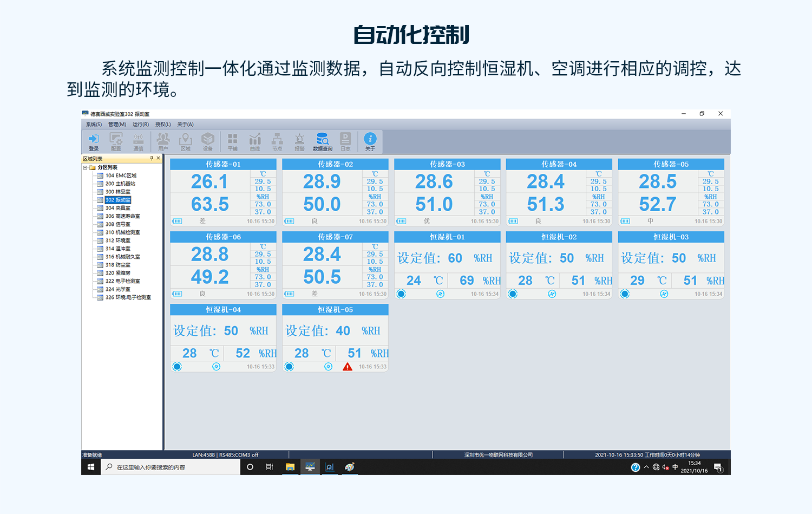Expand hidden icons in the system tray
This screenshot has width=812, height=514.
tap(646, 466)
